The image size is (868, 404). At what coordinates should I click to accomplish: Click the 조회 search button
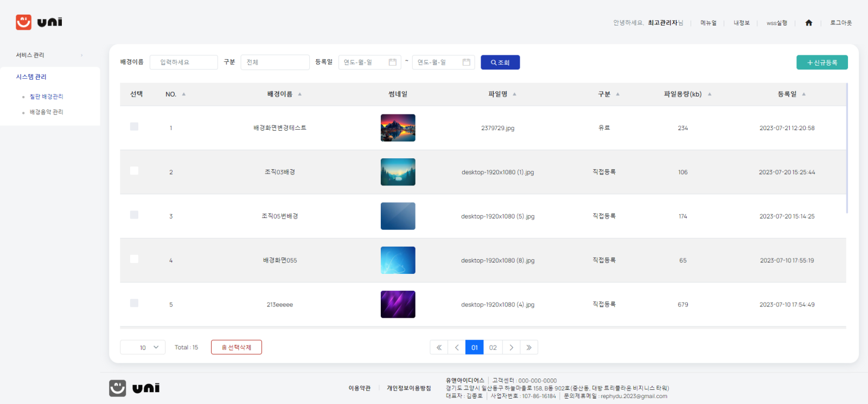500,62
